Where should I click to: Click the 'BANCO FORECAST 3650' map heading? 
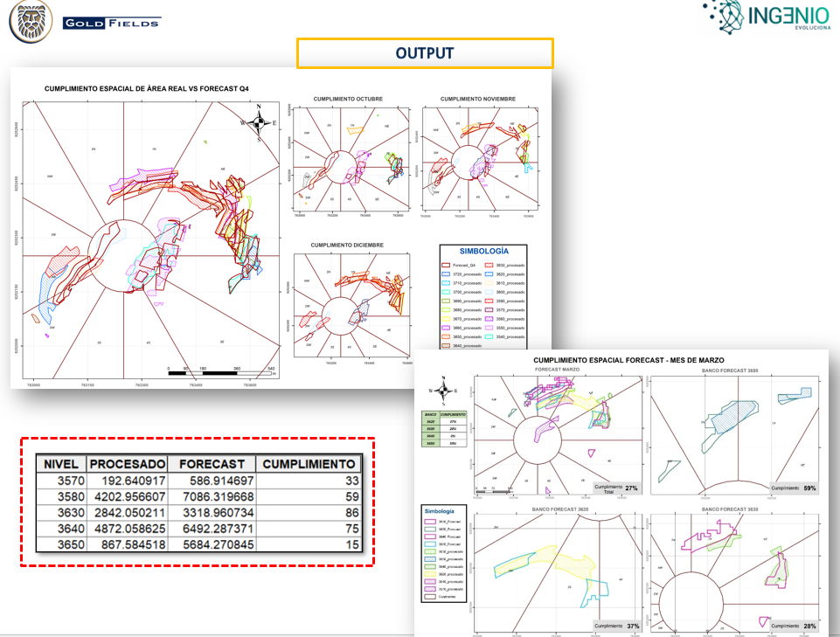730,370
